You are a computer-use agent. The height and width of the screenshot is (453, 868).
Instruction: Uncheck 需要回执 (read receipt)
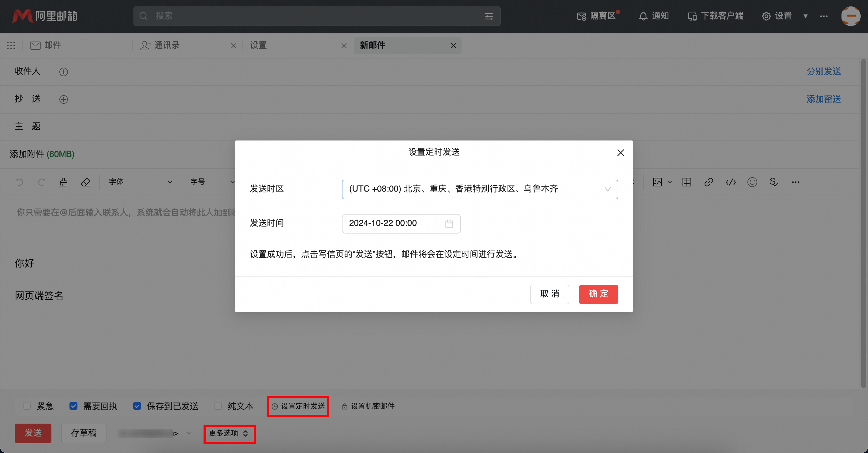click(x=73, y=406)
